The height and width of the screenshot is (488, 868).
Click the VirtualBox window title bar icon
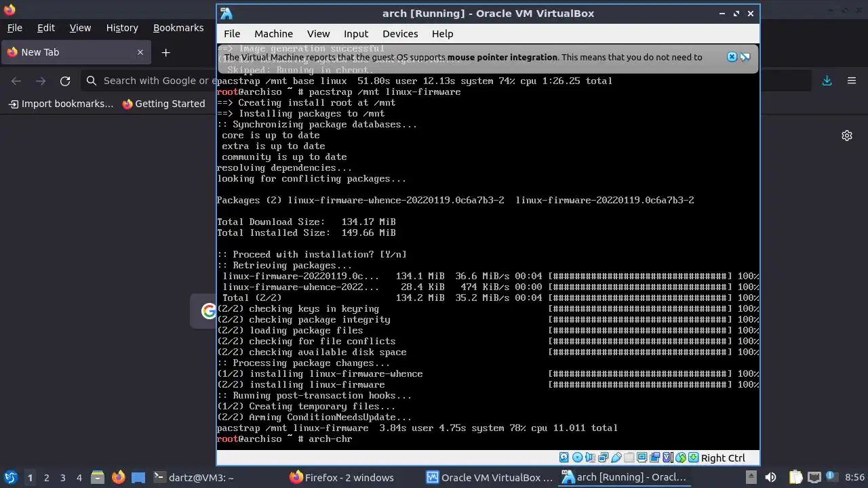(226, 14)
